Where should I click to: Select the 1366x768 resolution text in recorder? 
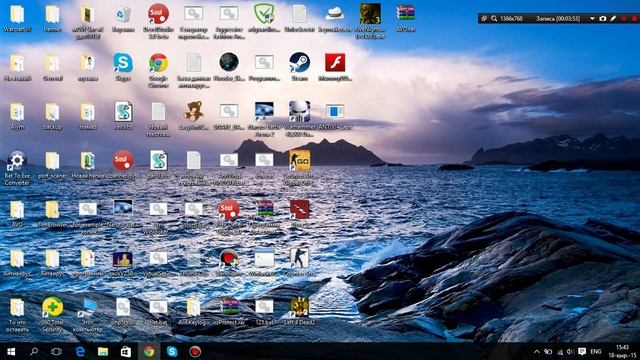[511, 19]
